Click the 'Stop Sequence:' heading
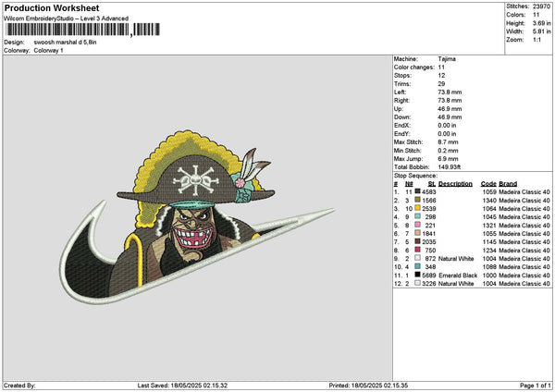Image resolution: width=555 pixels, height=392 pixels. click(415, 176)
